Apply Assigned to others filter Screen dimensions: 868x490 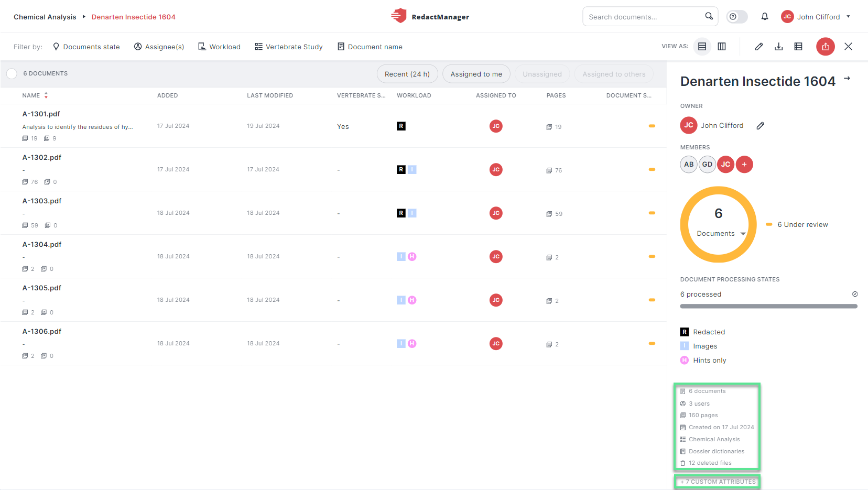[x=614, y=74]
